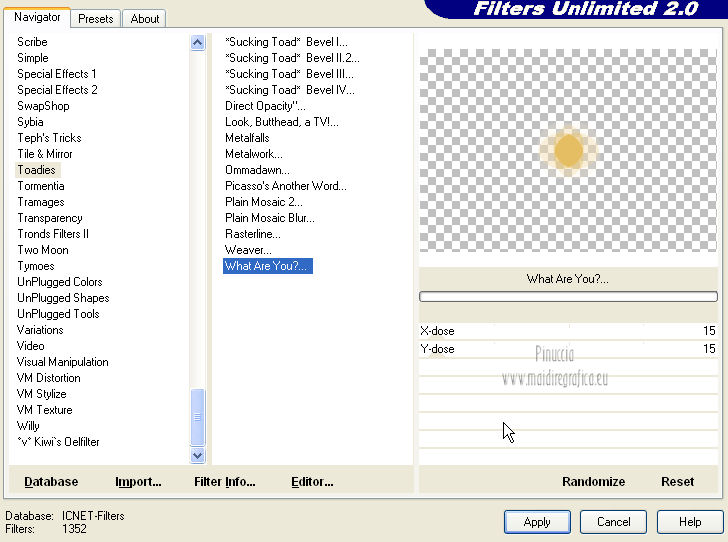728x542 pixels.
Task: Select the Simple filter category
Action: coord(32,58)
